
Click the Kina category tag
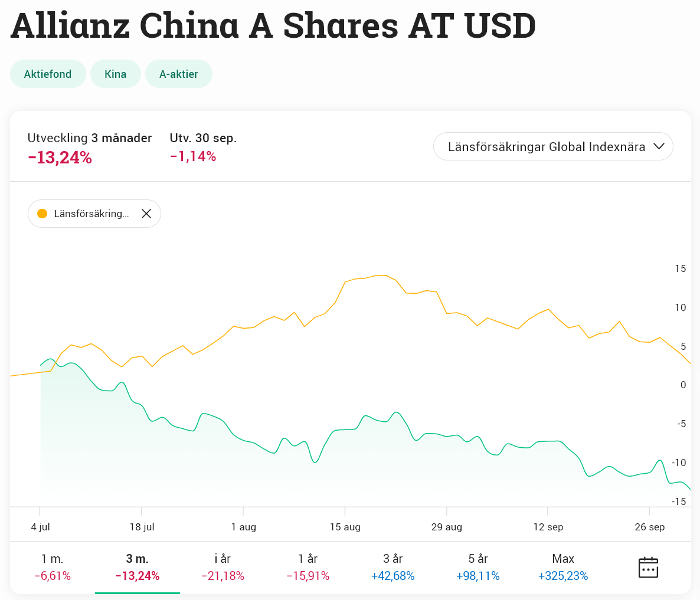pyautogui.click(x=116, y=74)
